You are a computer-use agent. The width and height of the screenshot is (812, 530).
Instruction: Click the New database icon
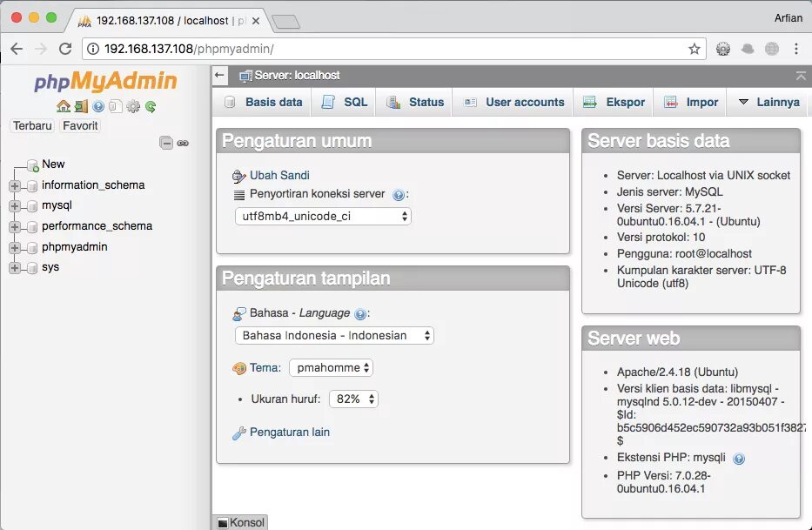[x=32, y=165]
